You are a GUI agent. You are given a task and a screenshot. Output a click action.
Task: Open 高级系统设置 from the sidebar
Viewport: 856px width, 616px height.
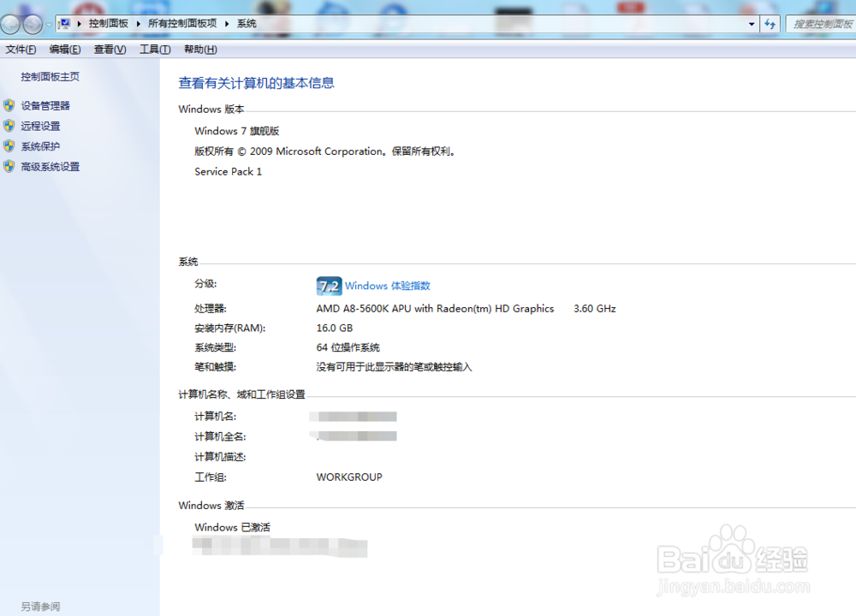pos(51,167)
